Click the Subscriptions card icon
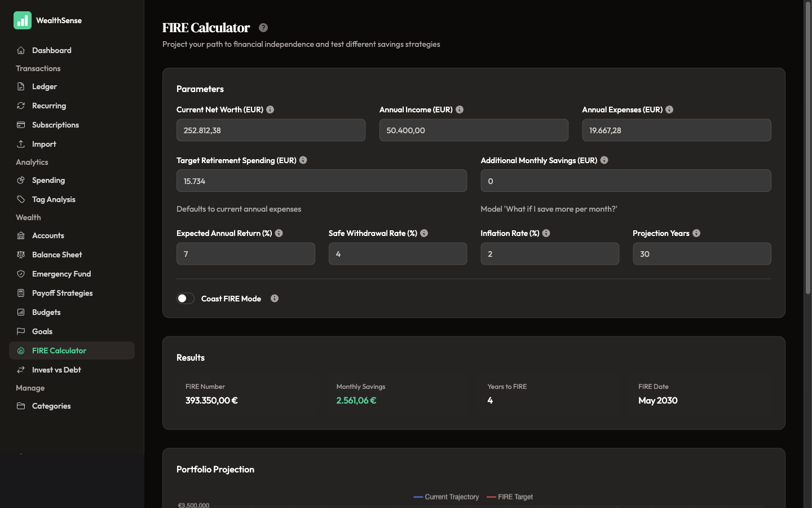Screen dimensions: 812x508 click(x=21, y=125)
